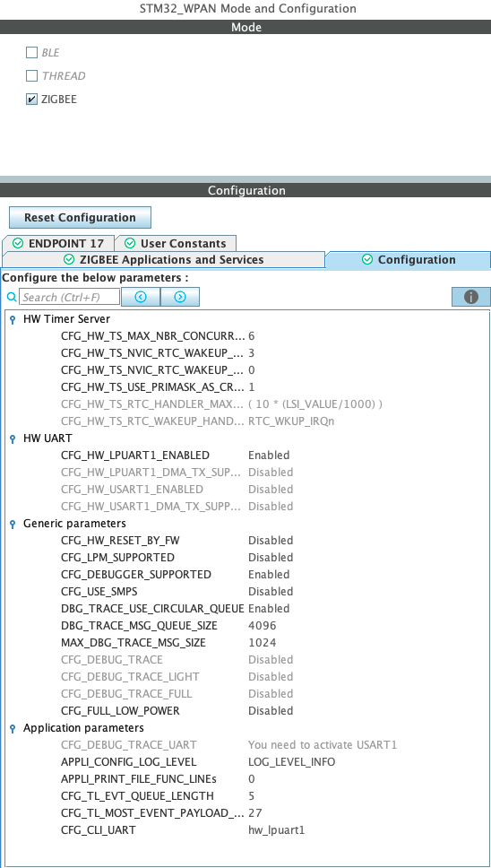The image size is (491, 868).
Task: Edit the CFG_TL_MOST_EVENT_PAYLOAD value 27
Action: coord(254,813)
